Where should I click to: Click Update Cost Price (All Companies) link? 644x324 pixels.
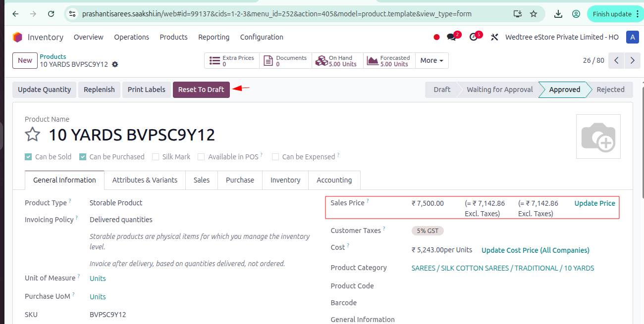click(x=536, y=250)
